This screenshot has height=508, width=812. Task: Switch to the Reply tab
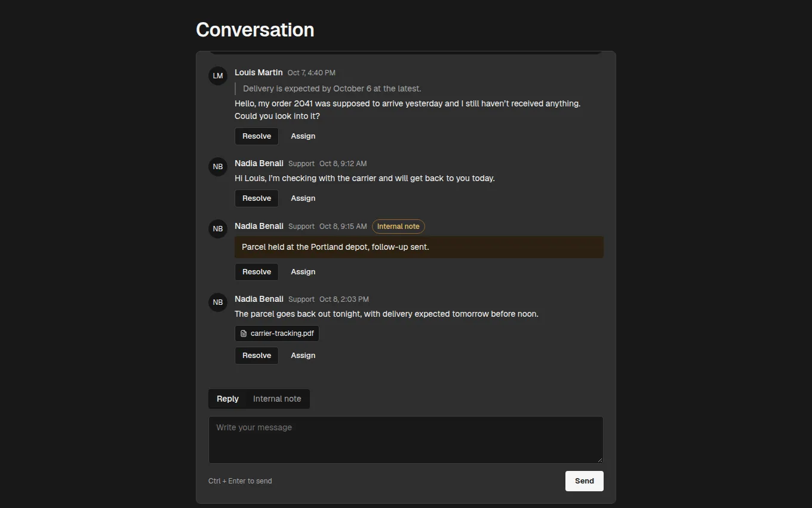tap(227, 399)
